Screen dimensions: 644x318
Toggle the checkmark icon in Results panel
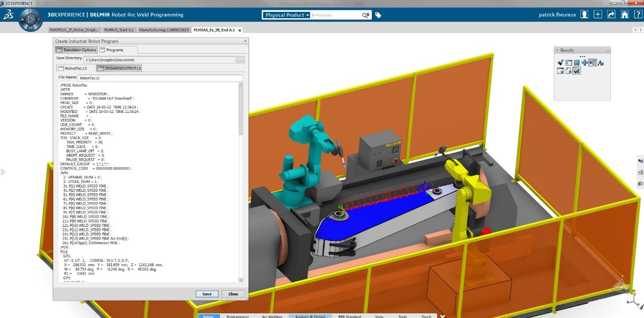576,71
